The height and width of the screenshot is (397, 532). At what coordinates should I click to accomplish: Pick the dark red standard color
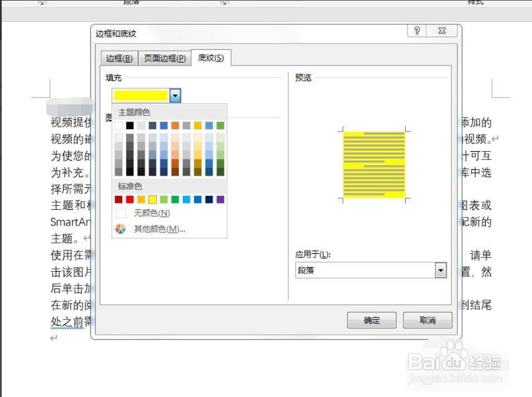click(118, 198)
